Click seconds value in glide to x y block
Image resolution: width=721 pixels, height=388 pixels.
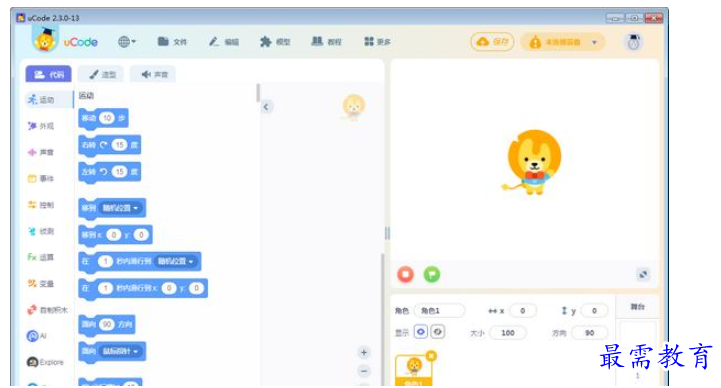tap(105, 288)
